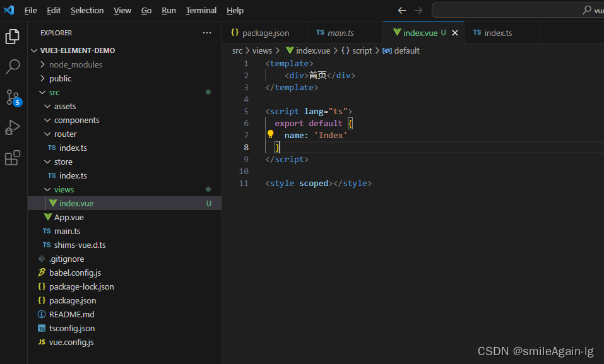The width and height of the screenshot is (604, 364).
Task: Collapse the VUE3-ELEMENT-DEMO project root
Action: pyautogui.click(x=35, y=50)
